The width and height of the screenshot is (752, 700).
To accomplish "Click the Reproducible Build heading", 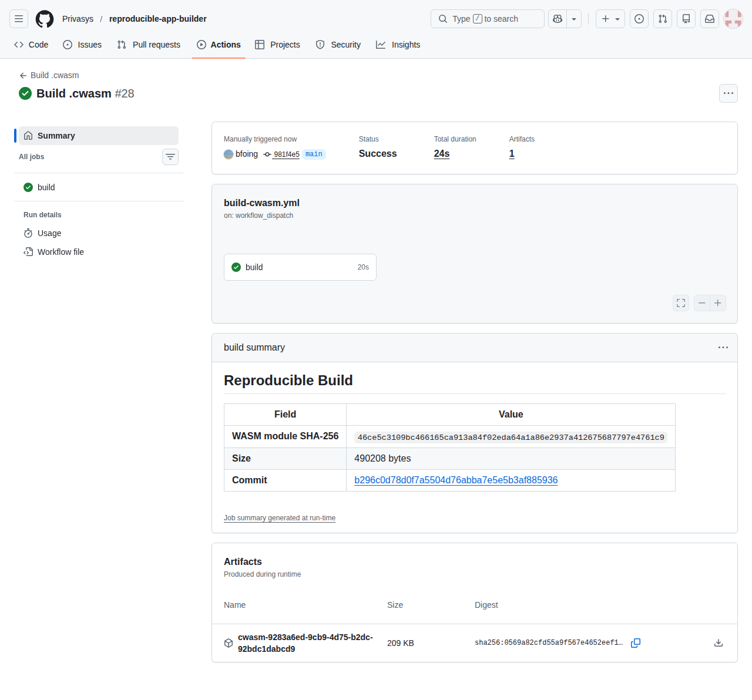I will 288,381.
